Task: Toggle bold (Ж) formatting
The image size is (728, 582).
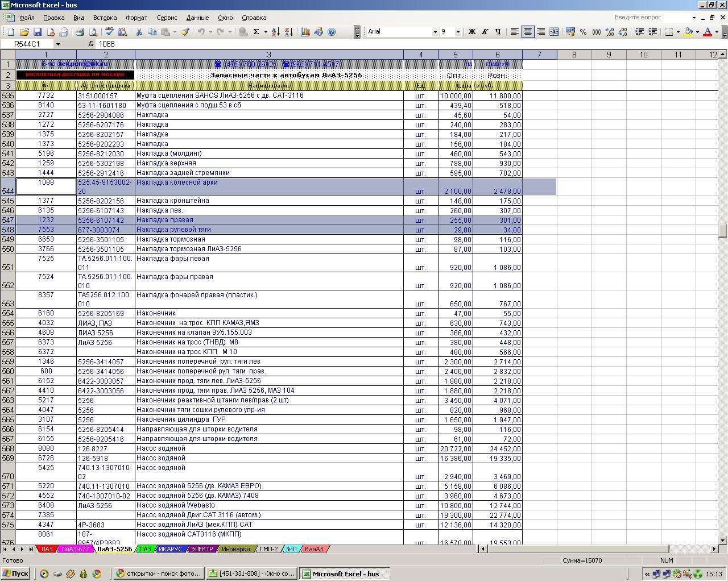Action: (x=471, y=32)
